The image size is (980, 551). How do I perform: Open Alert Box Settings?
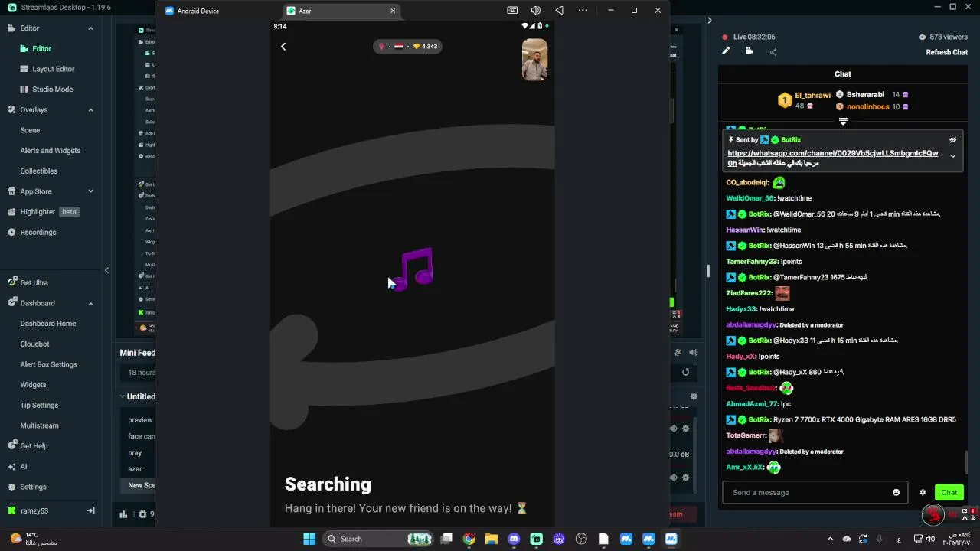pyautogui.click(x=48, y=364)
